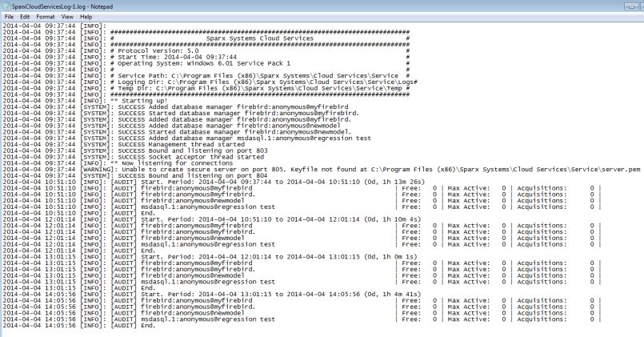Click the Protocol Version: 5.0 line
The image size is (644, 337).
click(x=152, y=50)
